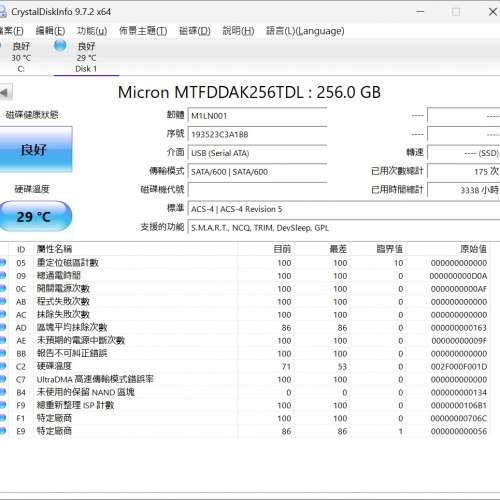Open the 說明(H) menu
The height and width of the screenshot is (500, 500).
click(238, 31)
